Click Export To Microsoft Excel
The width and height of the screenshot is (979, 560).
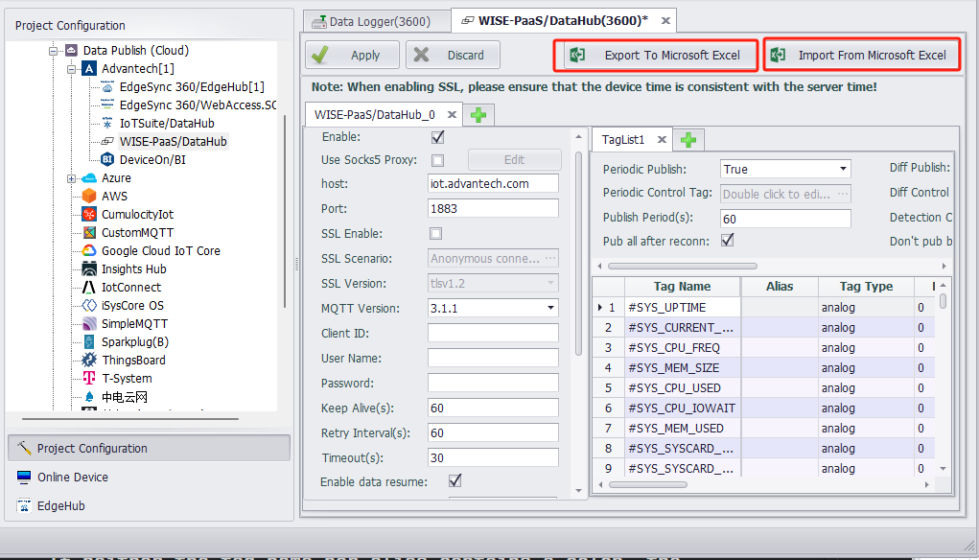click(x=657, y=55)
